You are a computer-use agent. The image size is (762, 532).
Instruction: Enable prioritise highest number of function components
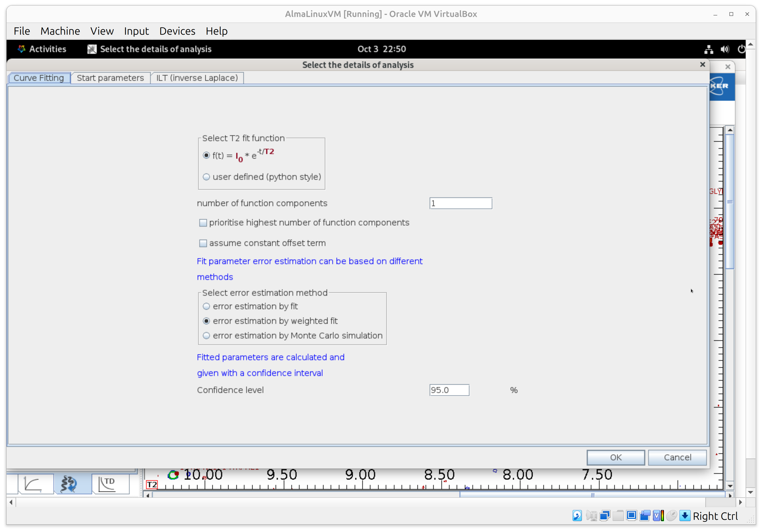[x=203, y=223]
